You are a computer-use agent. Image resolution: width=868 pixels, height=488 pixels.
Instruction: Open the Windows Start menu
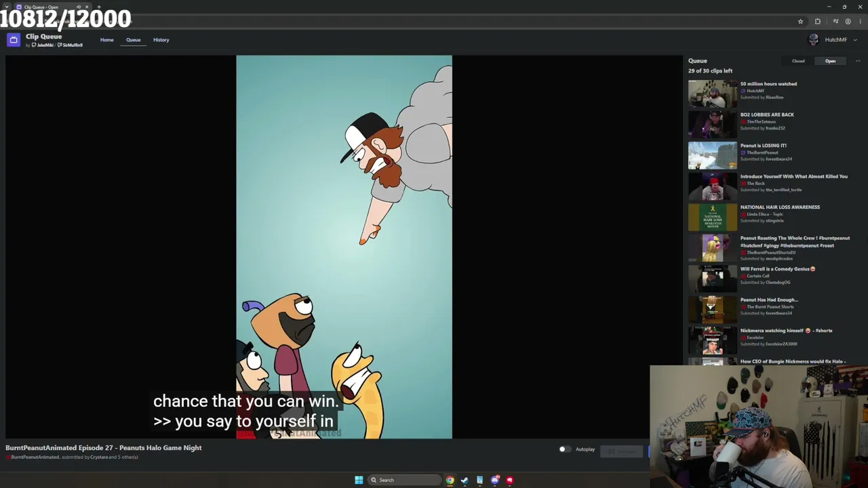359,480
